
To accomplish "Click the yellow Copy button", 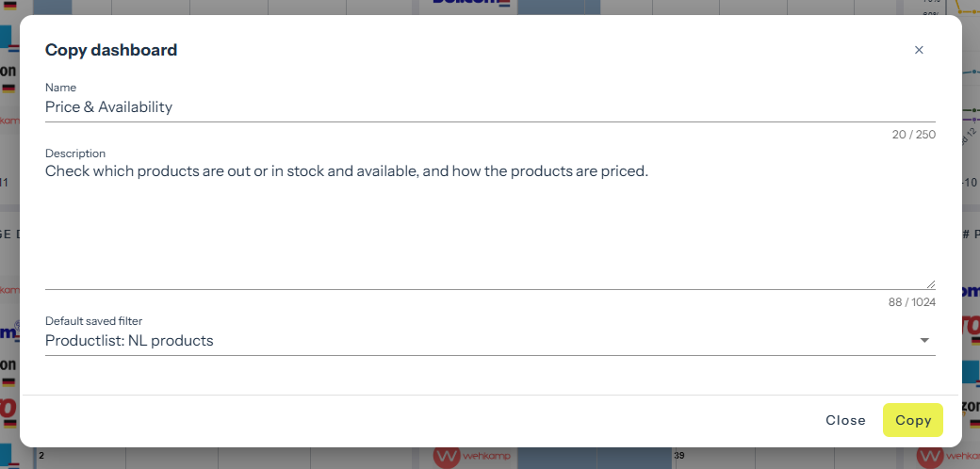I will coord(912,420).
